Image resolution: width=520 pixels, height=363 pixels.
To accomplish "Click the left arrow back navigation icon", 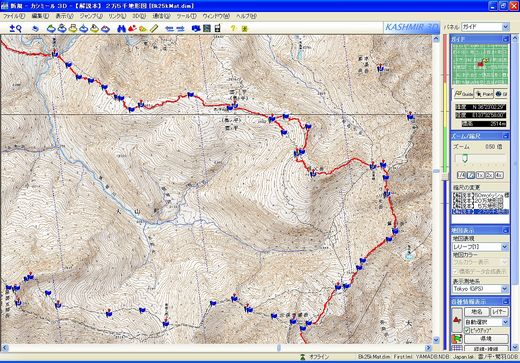I will (x=170, y=29).
